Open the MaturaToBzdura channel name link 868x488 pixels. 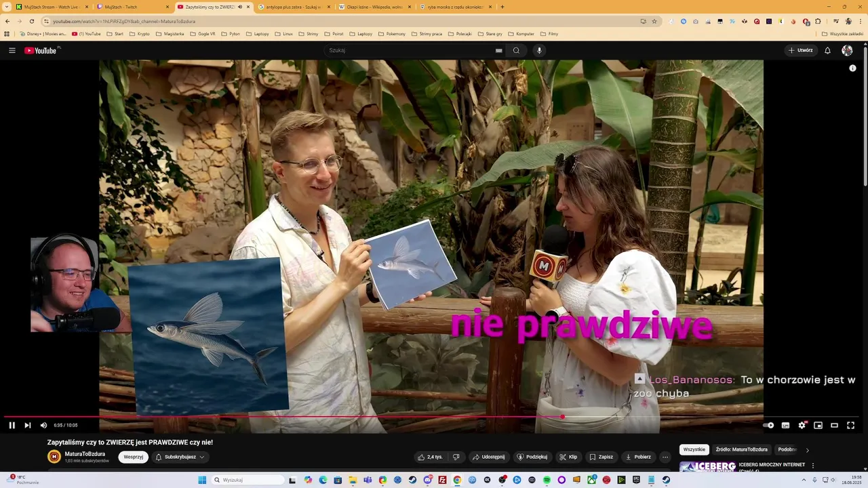[85, 454]
